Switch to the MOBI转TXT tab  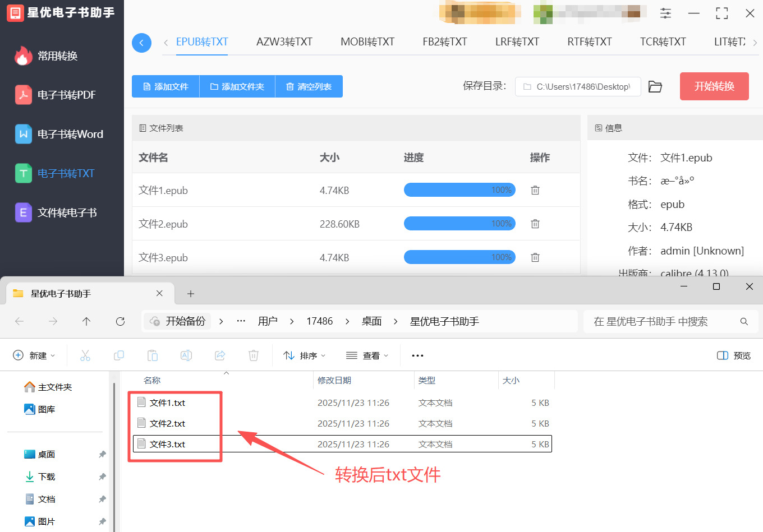pyautogui.click(x=367, y=41)
